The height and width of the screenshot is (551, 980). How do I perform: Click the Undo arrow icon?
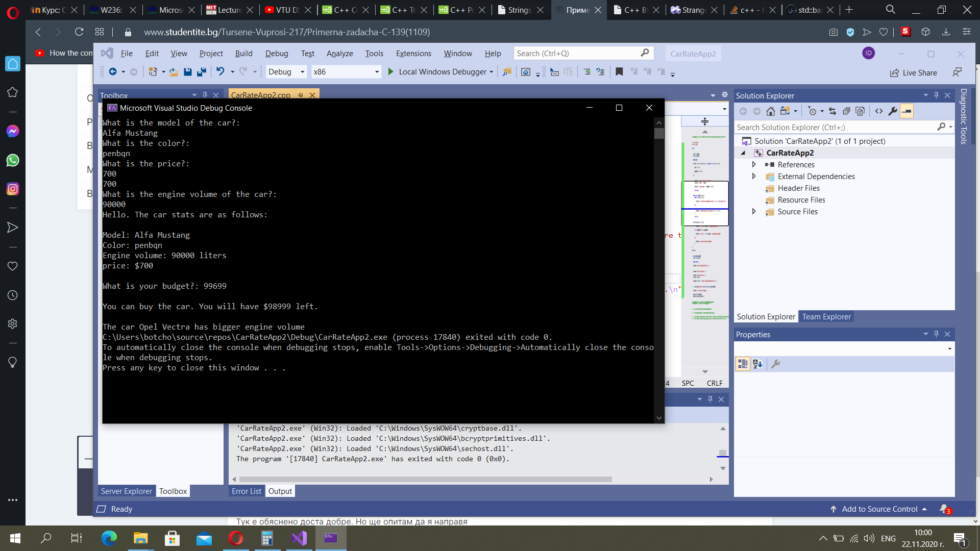tap(220, 71)
